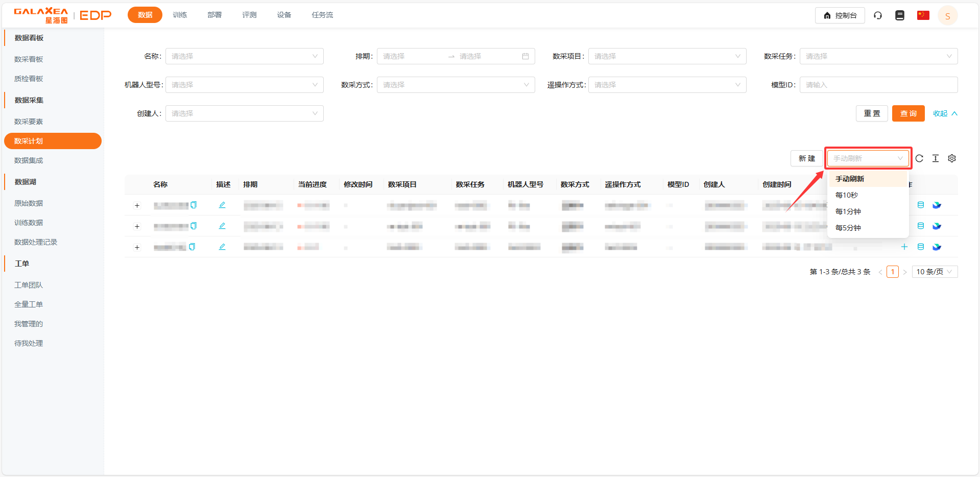The width and height of the screenshot is (980, 477).
Task: Open the 10 条/页 page size dropdown
Action: click(935, 272)
